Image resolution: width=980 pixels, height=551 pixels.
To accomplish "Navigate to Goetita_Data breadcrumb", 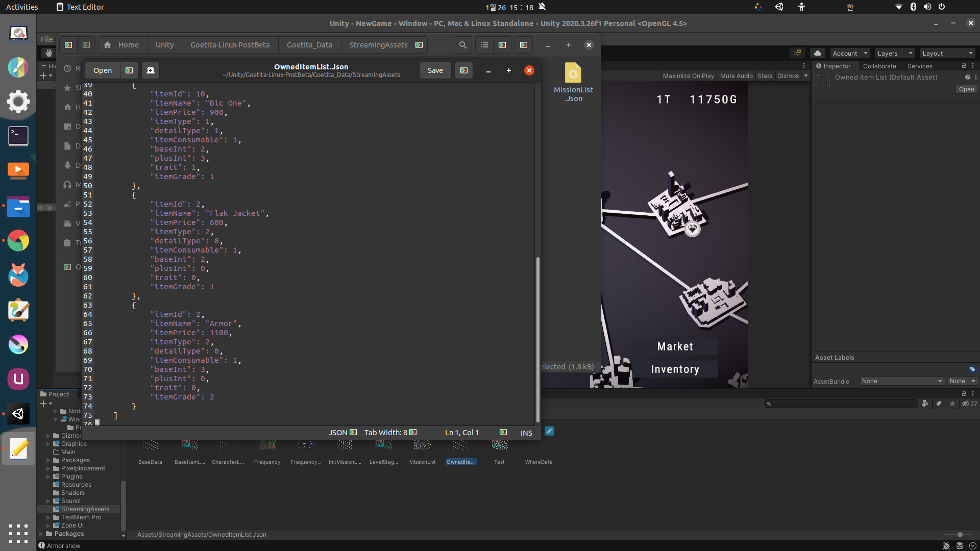I will (309, 45).
